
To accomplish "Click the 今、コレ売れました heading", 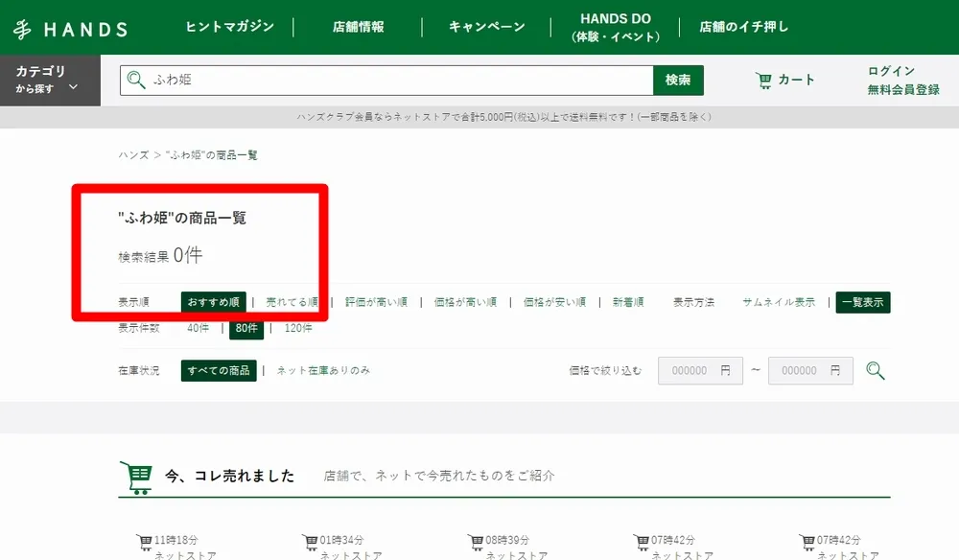I will 230,476.
